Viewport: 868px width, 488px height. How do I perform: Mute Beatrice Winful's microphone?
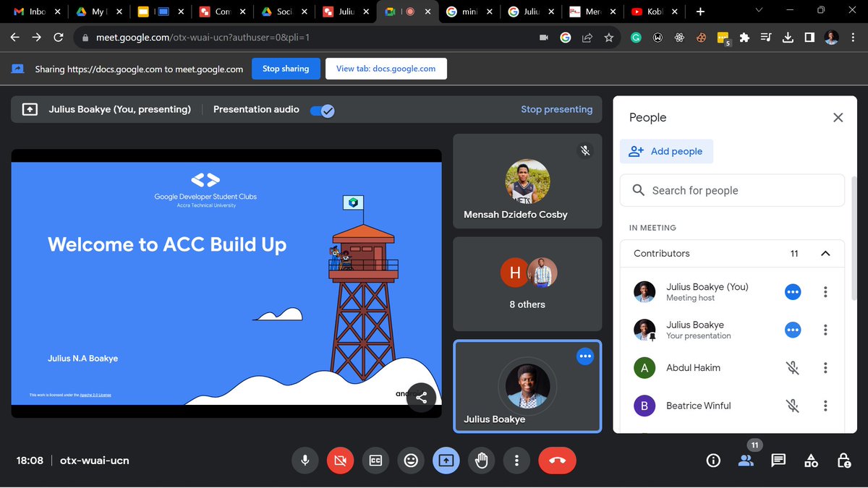pos(793,406)
